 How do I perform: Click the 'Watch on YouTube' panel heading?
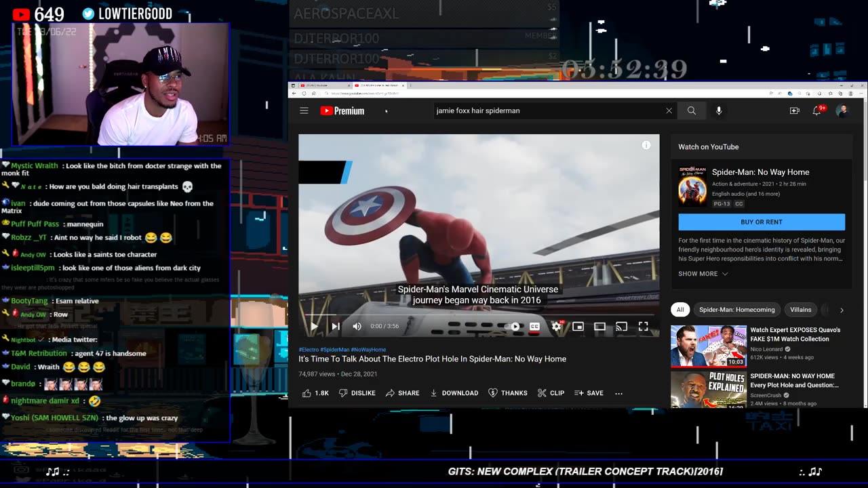pyautogui.click(x=709, y=147)
